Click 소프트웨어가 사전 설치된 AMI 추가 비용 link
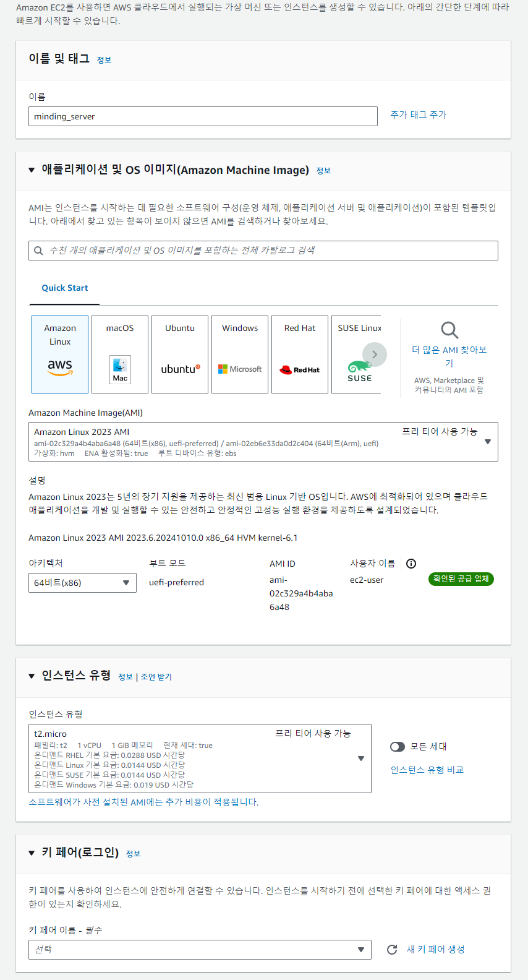 tap(143, 802)
